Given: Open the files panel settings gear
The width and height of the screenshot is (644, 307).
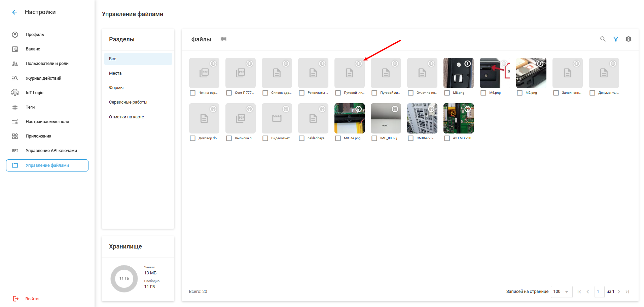Looking at the screenshot, I should [x=628, y=39].
